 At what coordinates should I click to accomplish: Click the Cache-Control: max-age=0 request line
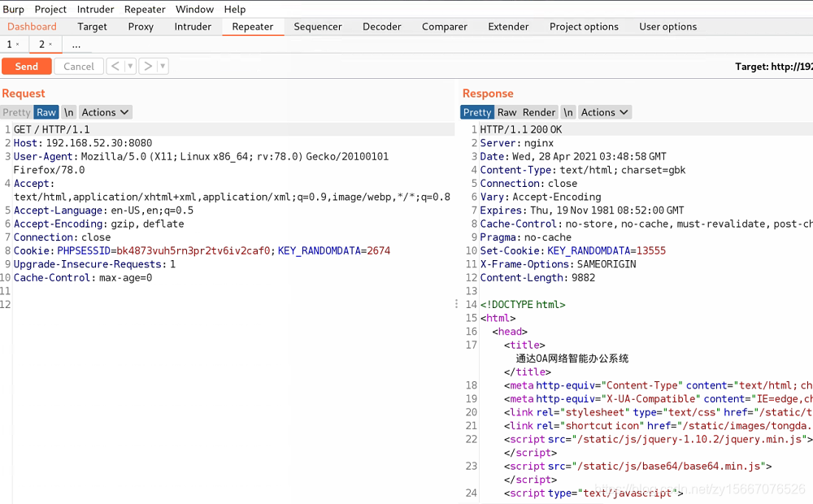[x=82, y=277]
